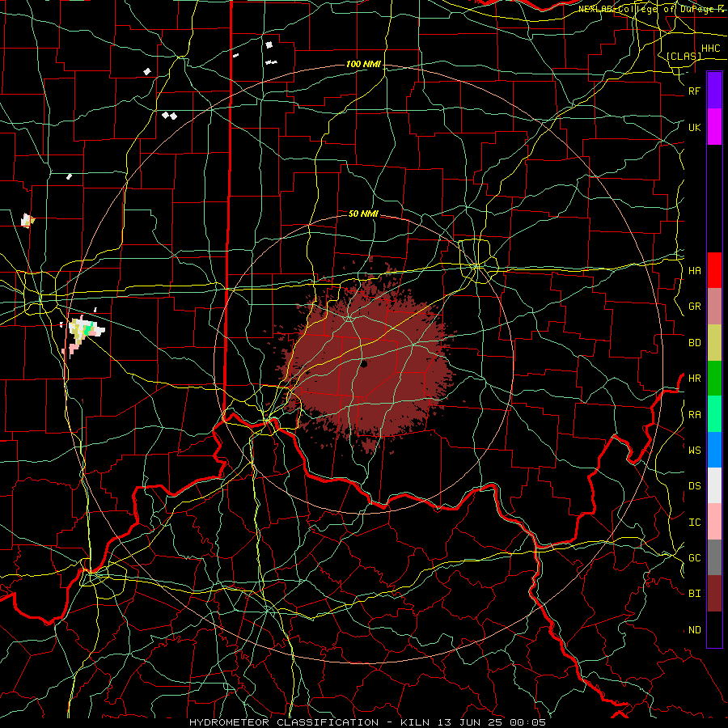Click the GC legend label
Screen dimensions: 728x728
(x=695, y=557)
